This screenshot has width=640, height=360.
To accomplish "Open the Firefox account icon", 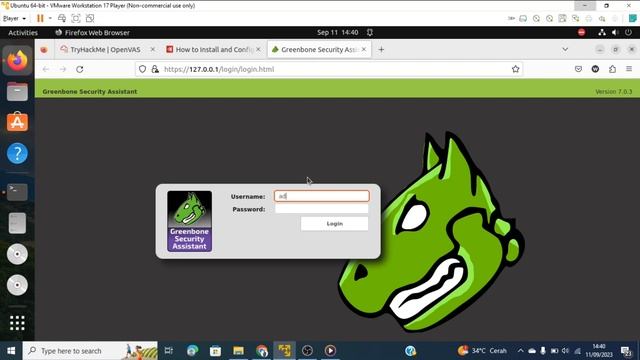I will [596, 69].
